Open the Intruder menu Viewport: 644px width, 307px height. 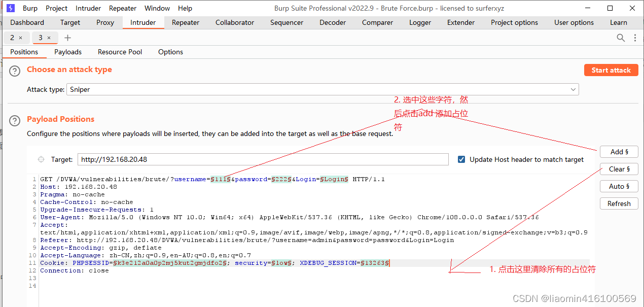coord(88,8)
